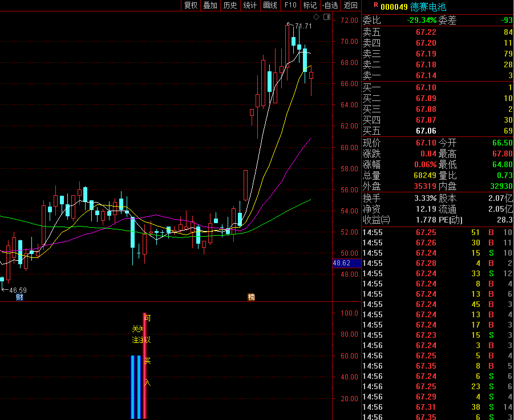
Task: Open the F10 company info
Action: 290,5
